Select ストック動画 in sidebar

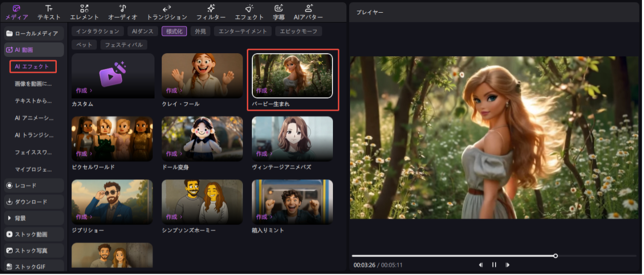tap(34, 234)
